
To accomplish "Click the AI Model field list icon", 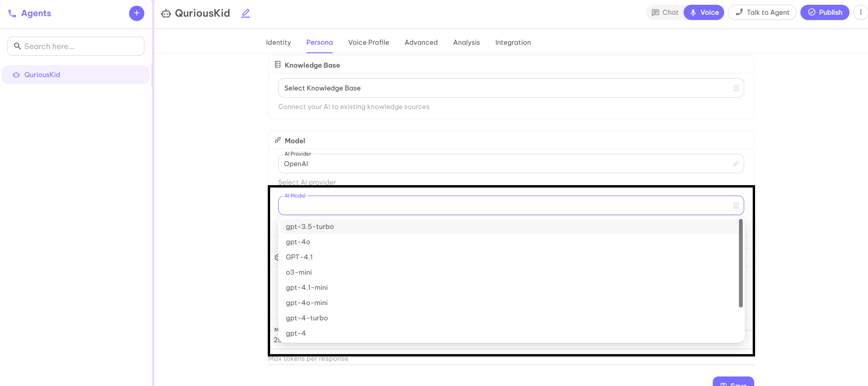I will pos(736,206).
